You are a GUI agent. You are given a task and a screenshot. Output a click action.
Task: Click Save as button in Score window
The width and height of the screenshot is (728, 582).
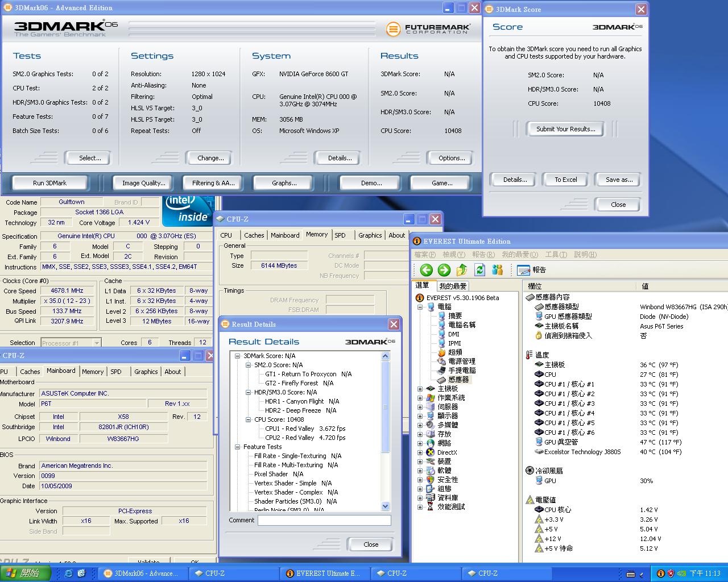coord(619,180)
